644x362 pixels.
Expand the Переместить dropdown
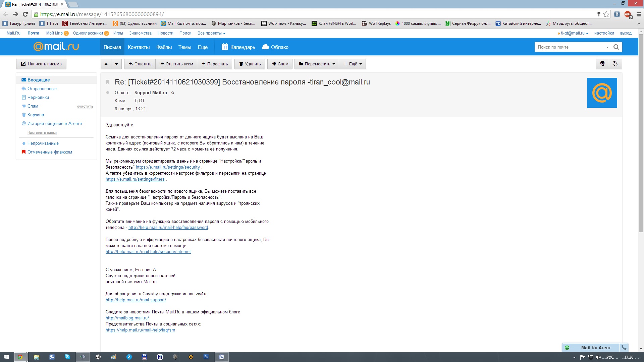(x=317, y=64)
